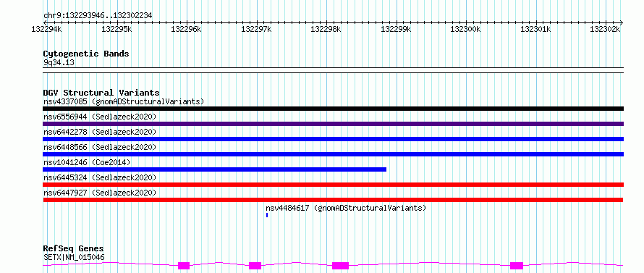Select the nsv6442278 variant label
This screenshot has width=644, height=273.
click(x=100, y=132)
